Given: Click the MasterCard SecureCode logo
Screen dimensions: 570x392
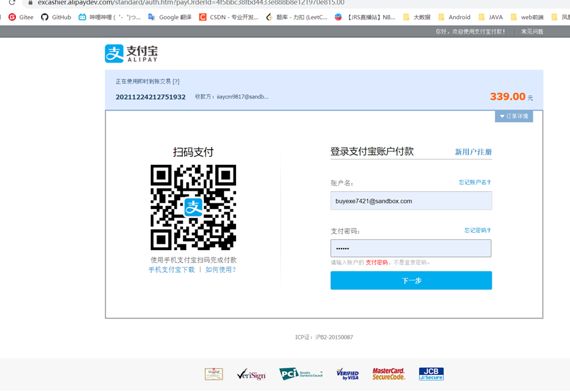Looking at the screenshot, I should [x=388, y=374].
